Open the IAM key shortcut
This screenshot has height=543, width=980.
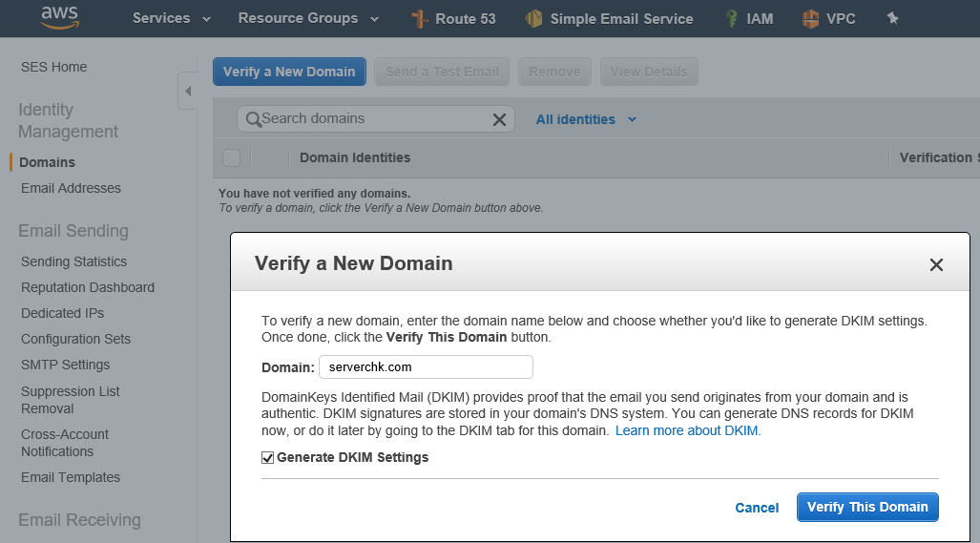pyautogui.click(x=731, y=19)
